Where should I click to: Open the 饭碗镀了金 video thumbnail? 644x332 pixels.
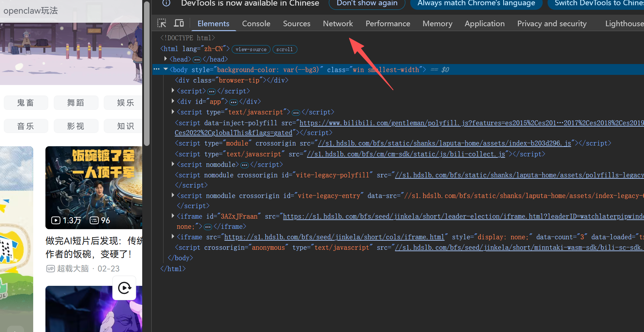(94, 188)
